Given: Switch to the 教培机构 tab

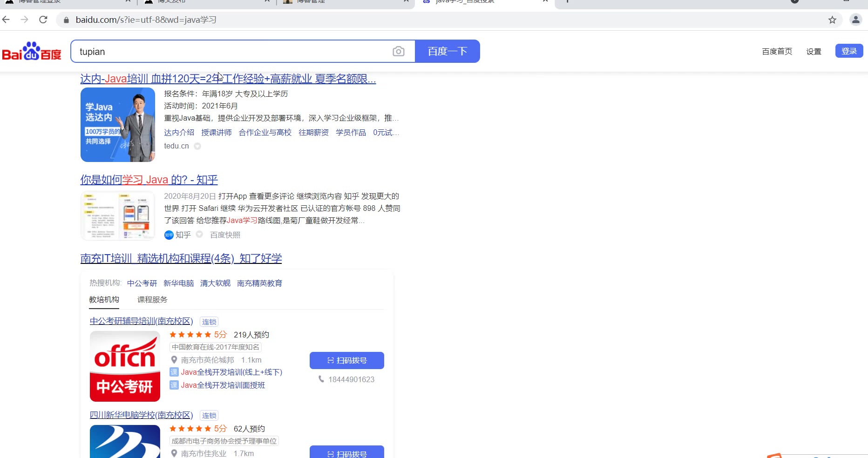Looking at the screenshot, I should pos(104,300).
